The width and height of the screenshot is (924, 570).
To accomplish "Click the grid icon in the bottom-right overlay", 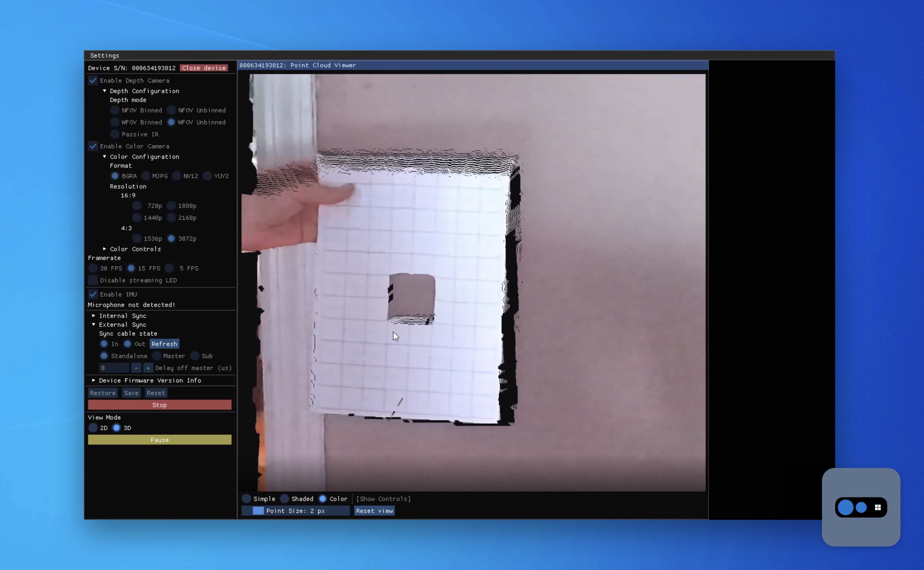I will pyautogui.click(x=878, y=508).
